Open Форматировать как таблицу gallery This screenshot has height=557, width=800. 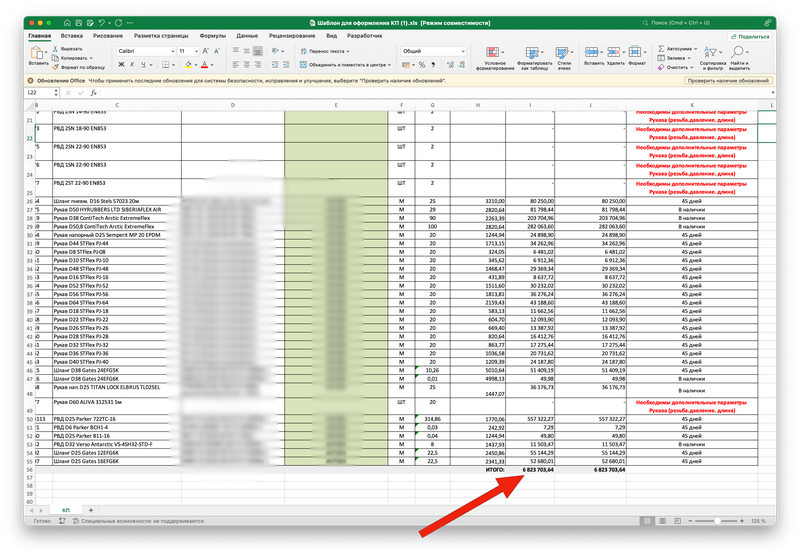click(x=534, y=58)
